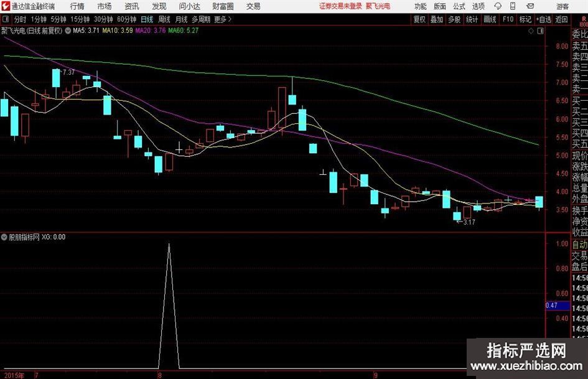This screenshot has width=588, height=379.
Task: Click the 证券交易未登录 status link
Action: coord(340,6)
